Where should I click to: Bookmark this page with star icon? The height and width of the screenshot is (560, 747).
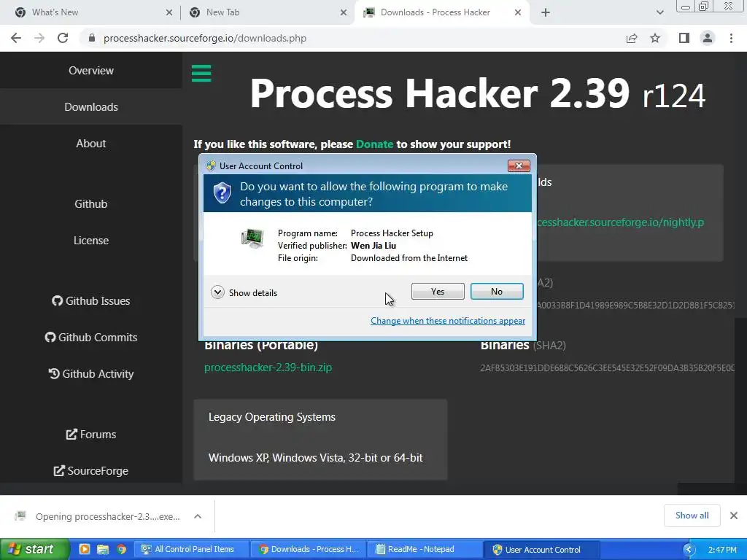click(655, 38)
